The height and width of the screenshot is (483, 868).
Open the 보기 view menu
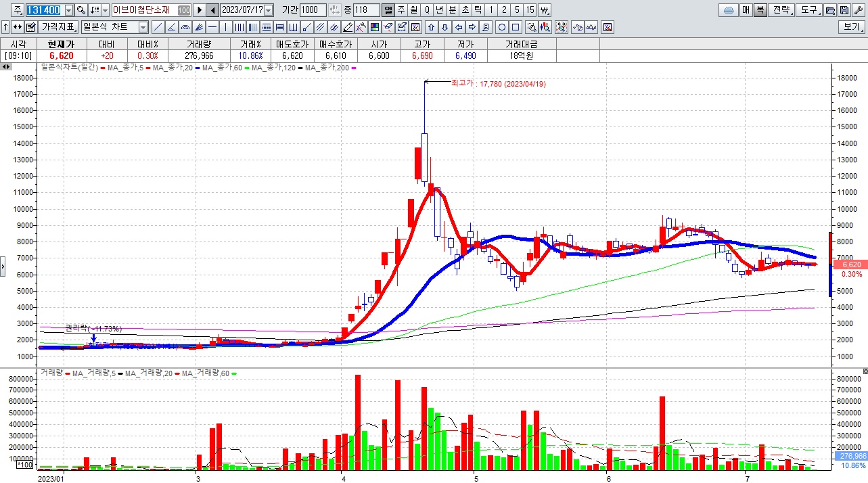pyautogui.click(x=850, y=27)
